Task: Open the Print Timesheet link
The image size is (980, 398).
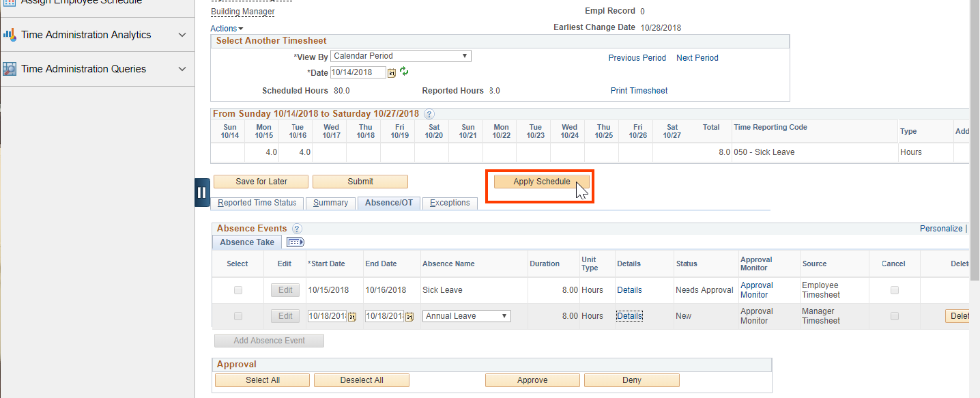Action: point(639,90)
